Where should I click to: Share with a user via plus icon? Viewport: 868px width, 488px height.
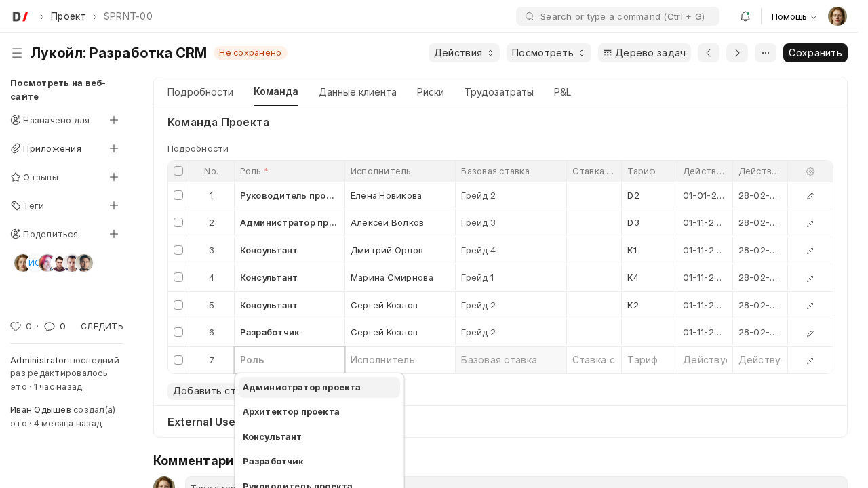tap(114, 234)
